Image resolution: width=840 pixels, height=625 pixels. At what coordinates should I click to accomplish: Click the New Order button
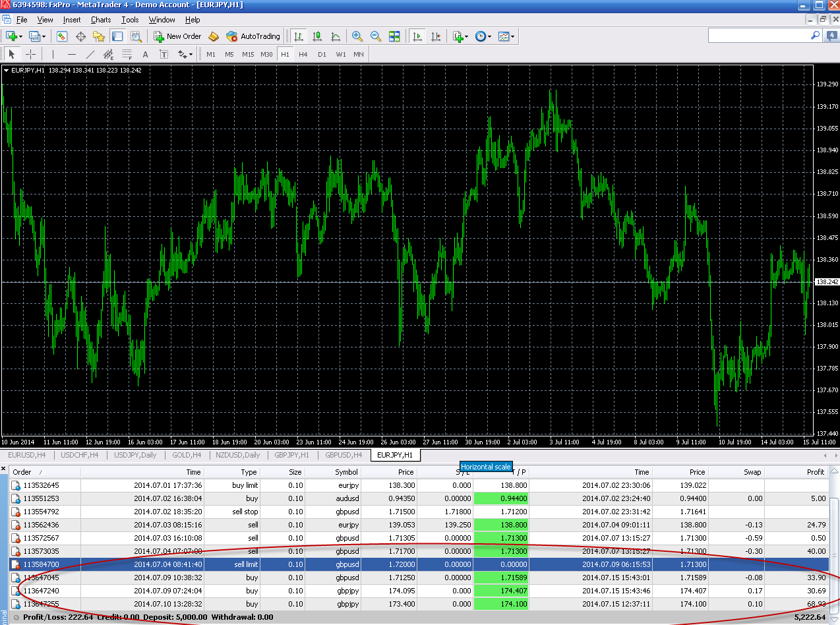point(178,36)
